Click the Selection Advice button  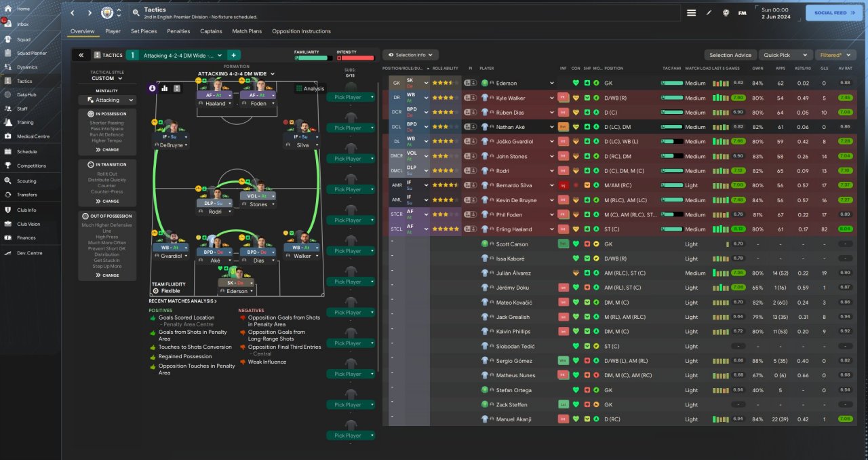pos(730,55)
